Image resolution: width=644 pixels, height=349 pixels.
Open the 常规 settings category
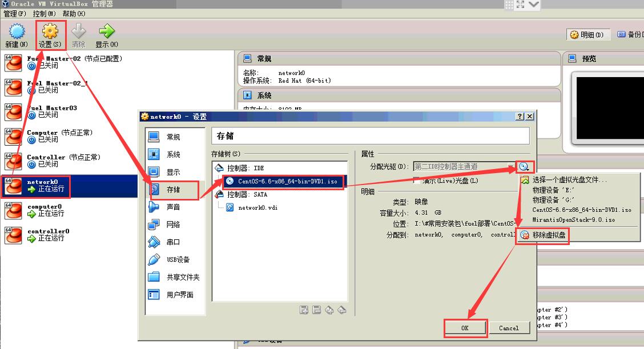coord(175,137)
